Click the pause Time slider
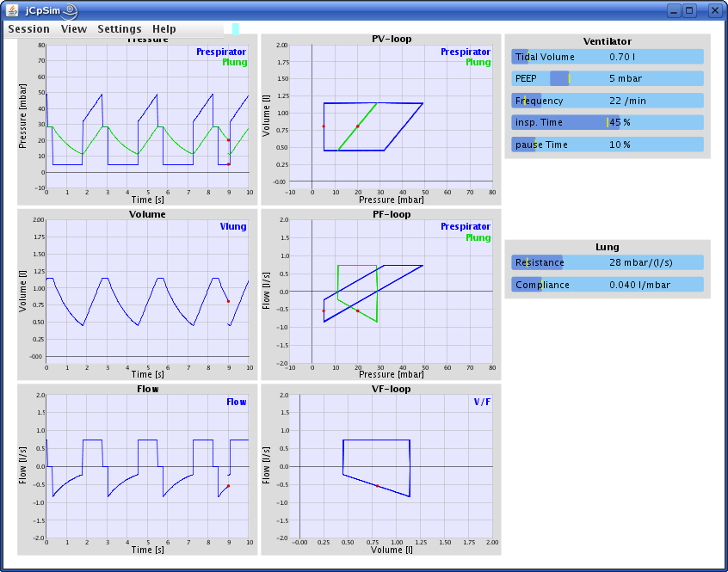Image resolution: width=728 pixels, height=572 pixels. (x=608, y=145)
